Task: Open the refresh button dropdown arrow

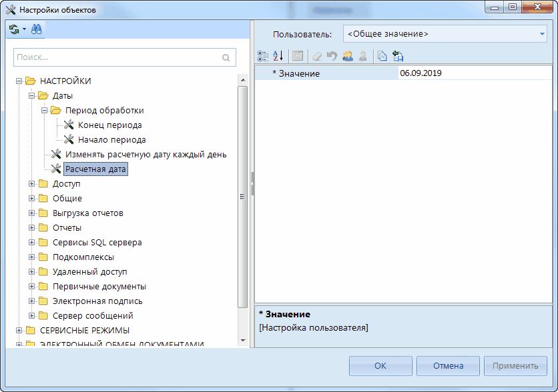Action: point(24,29)
